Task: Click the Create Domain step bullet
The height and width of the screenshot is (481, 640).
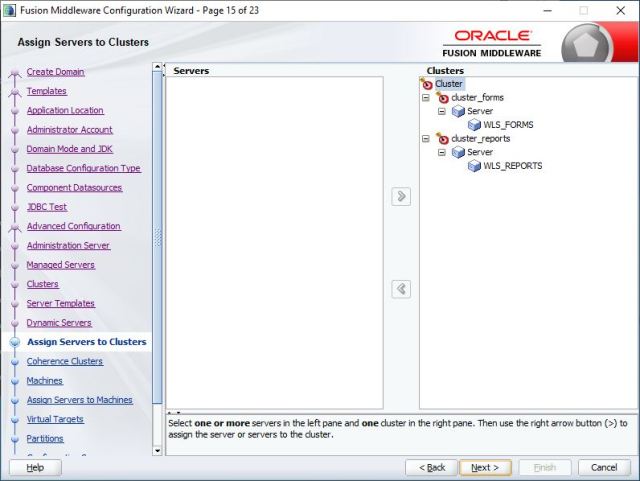Action: click(15, 73)
